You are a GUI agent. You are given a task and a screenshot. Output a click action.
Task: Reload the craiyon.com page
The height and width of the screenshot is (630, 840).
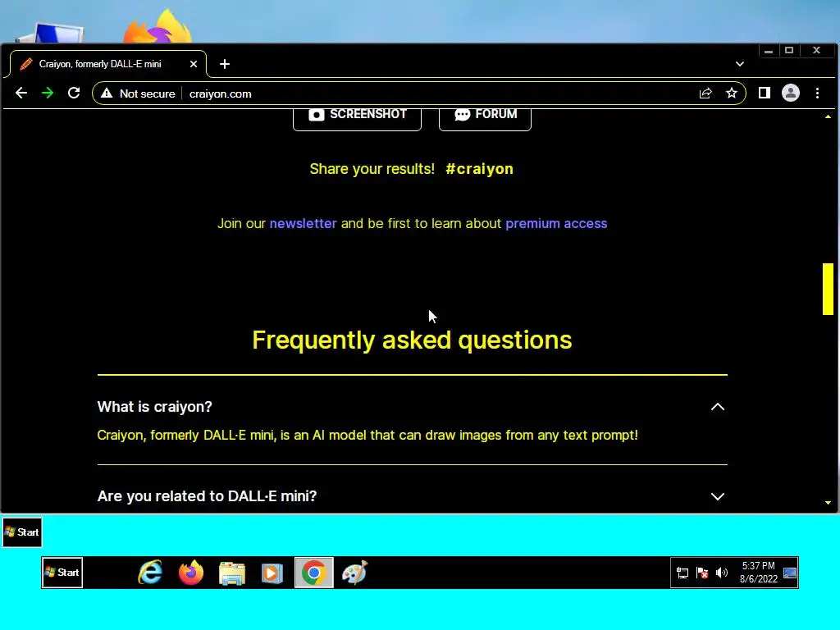(74, 94)
